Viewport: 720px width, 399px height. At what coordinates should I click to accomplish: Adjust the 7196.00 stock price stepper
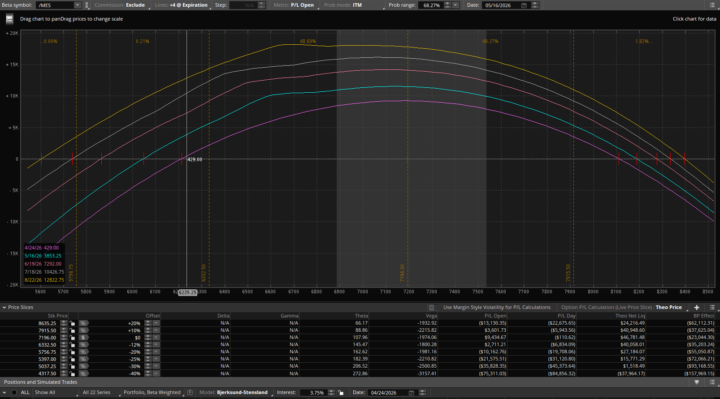tap(64, 337)
